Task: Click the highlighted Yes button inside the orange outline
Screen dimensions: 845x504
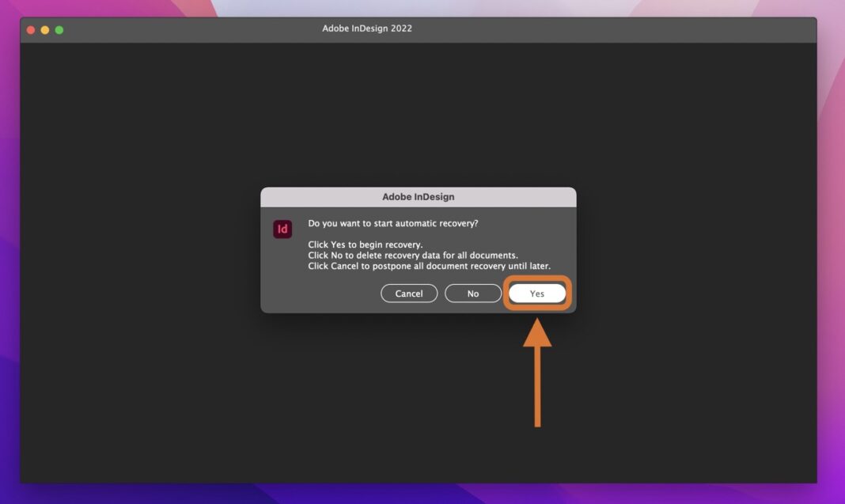Action: (537, 293)
